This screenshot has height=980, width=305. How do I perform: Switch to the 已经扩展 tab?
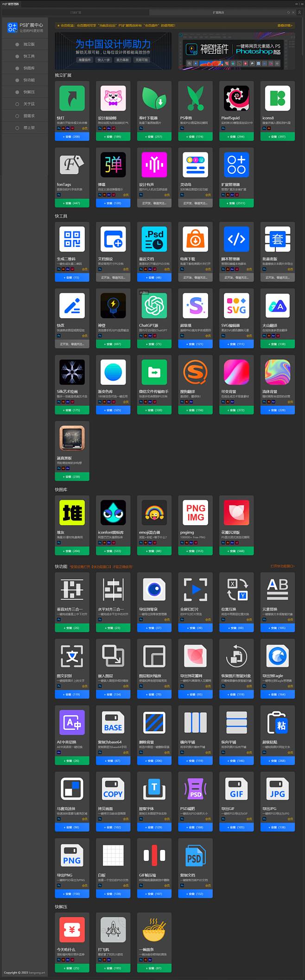point(76,13)
